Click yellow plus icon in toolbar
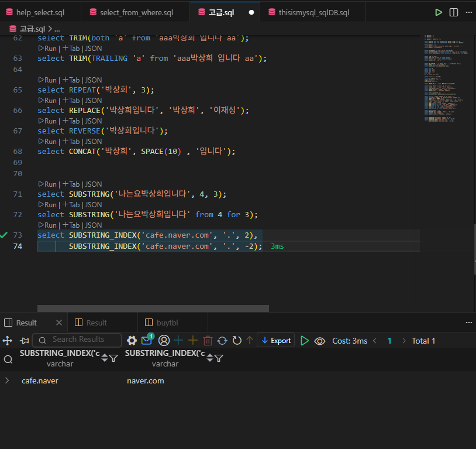The width and height of the screenshot is (476, 449). [x=193, y=340]
